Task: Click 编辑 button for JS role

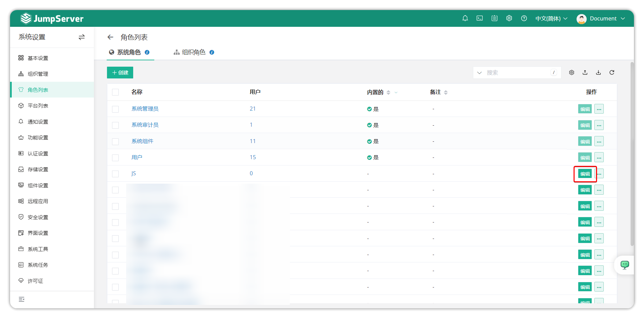Action: (585, 174)
